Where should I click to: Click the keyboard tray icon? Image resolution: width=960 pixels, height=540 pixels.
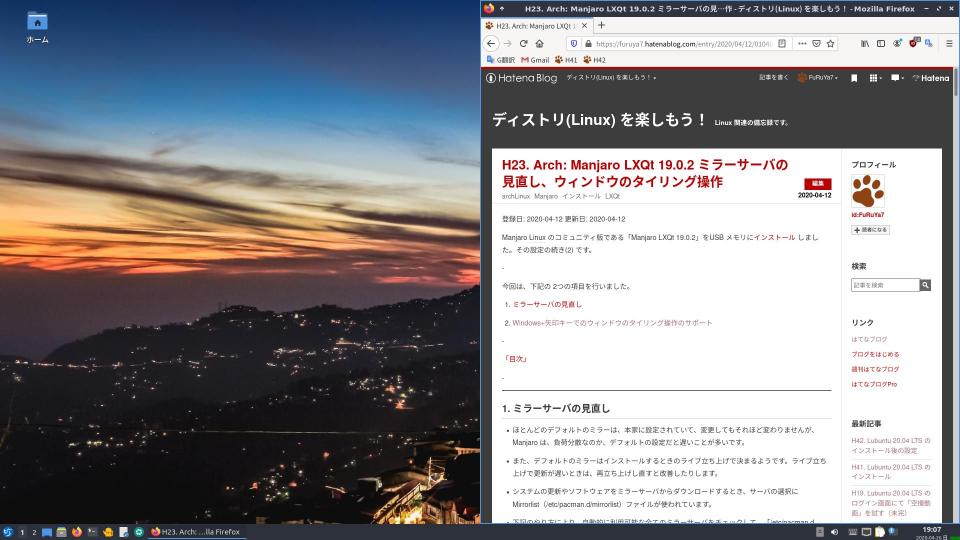pos(852,532)
